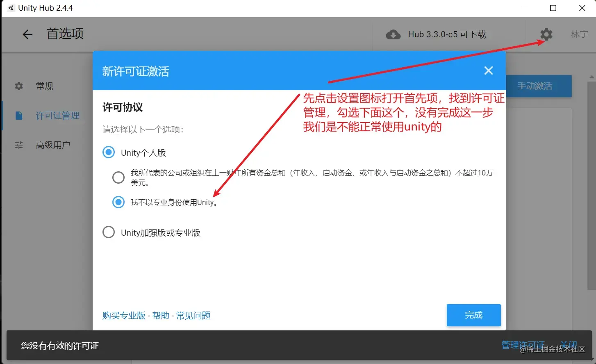Go back using the arrow beside 首选项
The height and width of the screenshot is (364, 596).
pos(27,34)
